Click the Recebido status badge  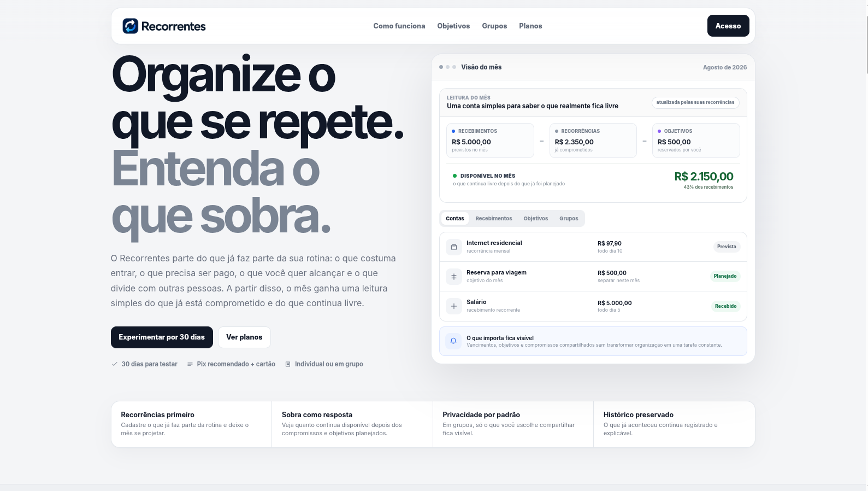tap(725, 306)
